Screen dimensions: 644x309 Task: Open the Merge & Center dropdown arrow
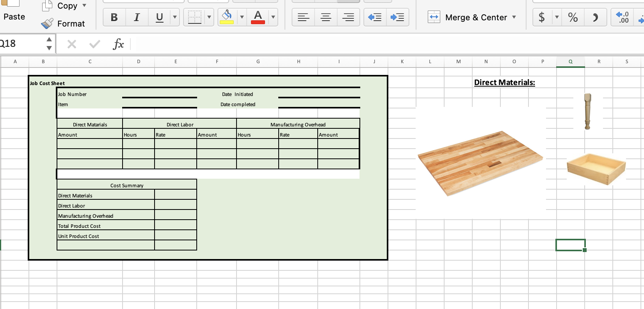pos(514,17)
